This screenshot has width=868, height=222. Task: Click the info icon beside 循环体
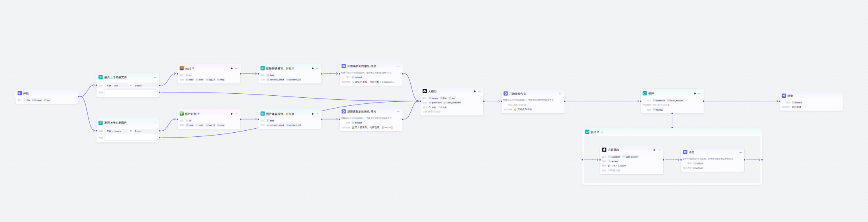point(602,132)
